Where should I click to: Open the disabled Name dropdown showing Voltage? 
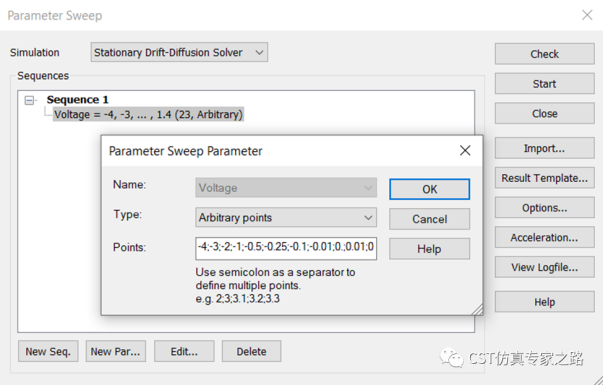pos(286,188)
